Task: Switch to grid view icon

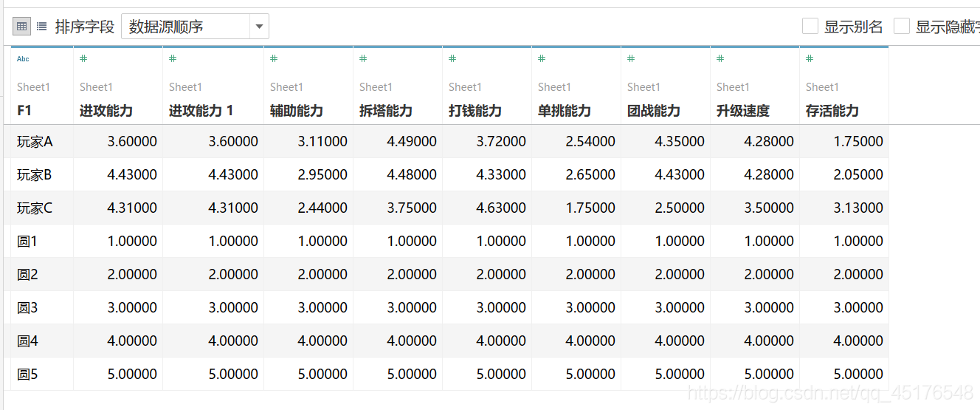Action: click(22, 27)
